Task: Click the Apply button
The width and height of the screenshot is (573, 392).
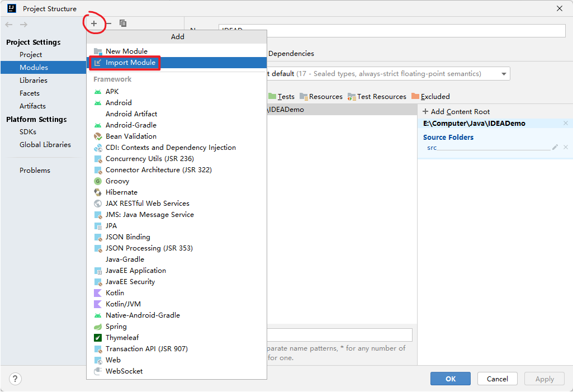Action: point(544,379)
